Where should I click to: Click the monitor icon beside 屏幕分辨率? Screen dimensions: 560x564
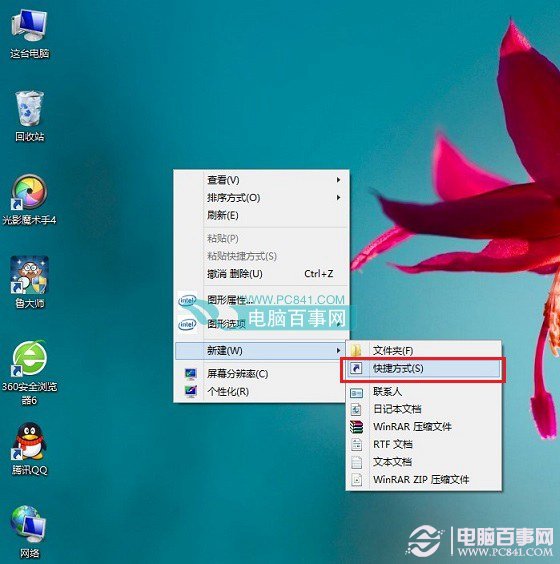coord(191,374)
